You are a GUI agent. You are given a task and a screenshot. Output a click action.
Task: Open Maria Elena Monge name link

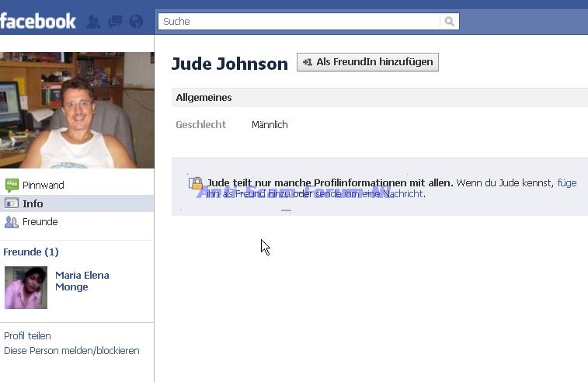82,281
